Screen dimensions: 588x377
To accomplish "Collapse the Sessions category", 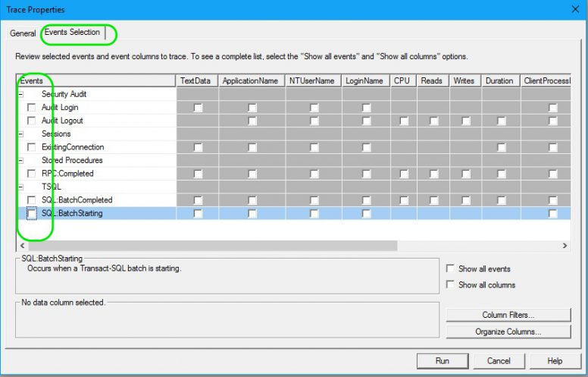I will pos(21,134).
